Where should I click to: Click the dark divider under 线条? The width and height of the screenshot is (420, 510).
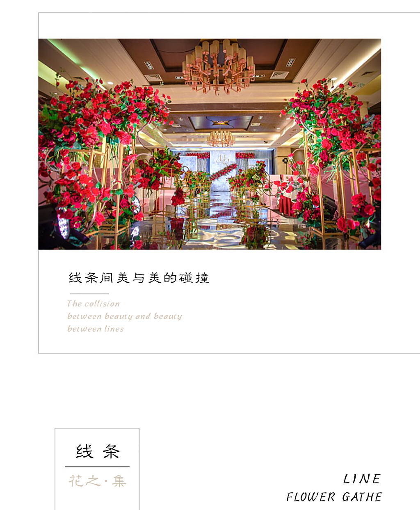tap(97, 467)
